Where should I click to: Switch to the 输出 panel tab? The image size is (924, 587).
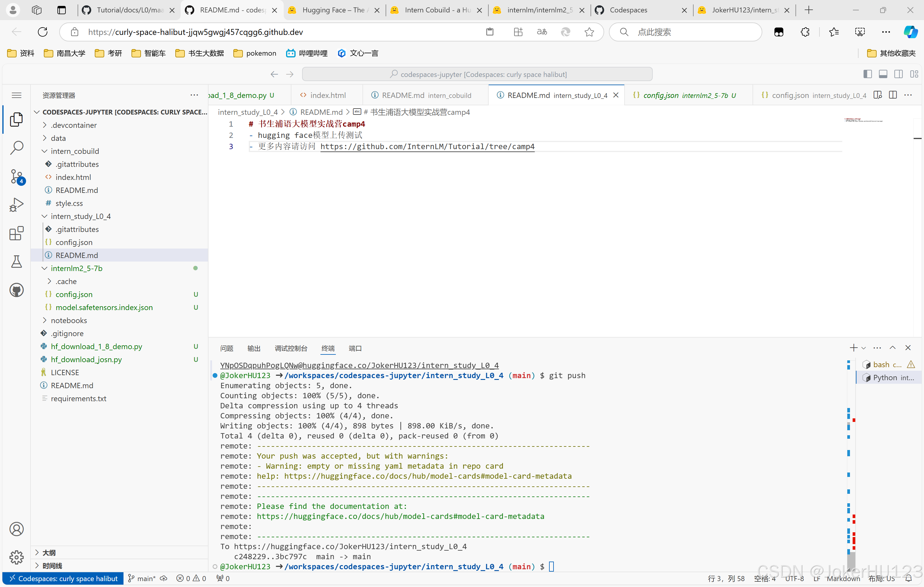coord(254,348)
